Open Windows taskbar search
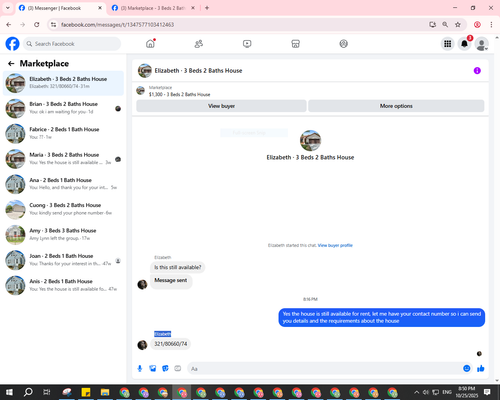 (x=28, y=392)
